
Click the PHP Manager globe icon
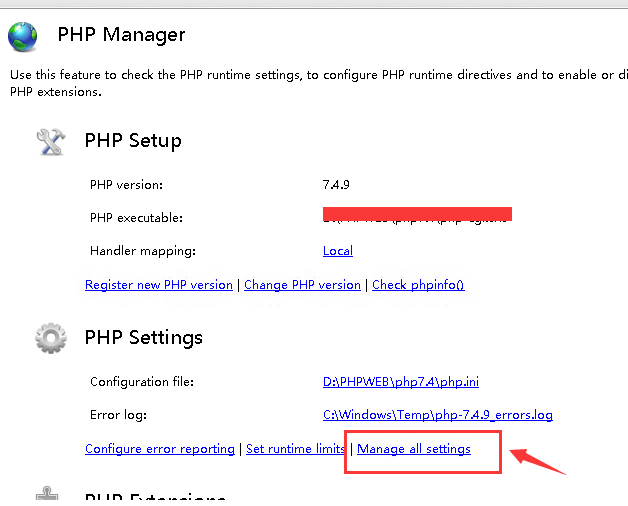(23, 36)
